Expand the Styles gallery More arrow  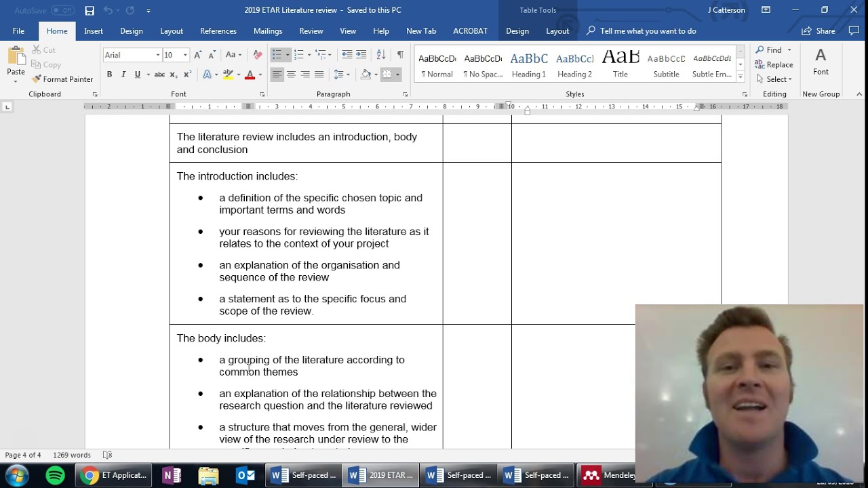[x=741, y=77]
